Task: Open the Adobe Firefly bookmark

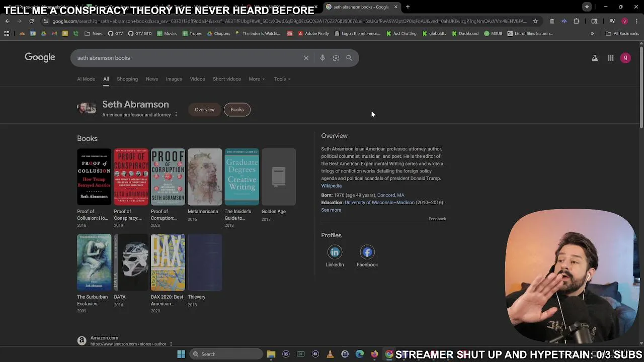Action: [x=313, y=34]
